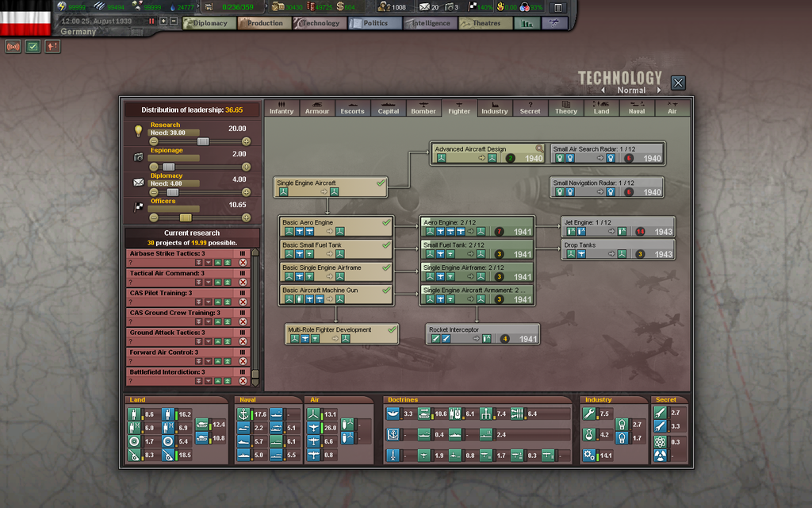Move CAS Pilot Training up one slot
812x508 pixels.
pos(218,302)
